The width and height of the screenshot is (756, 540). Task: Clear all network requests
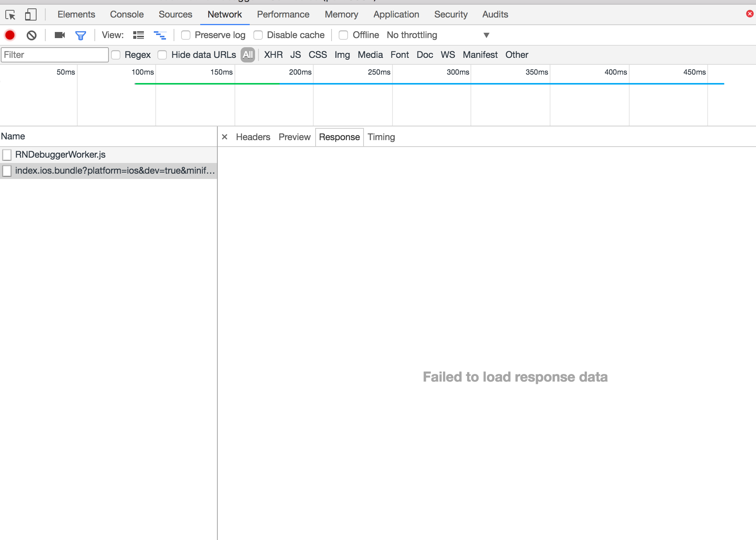[32, 35]
